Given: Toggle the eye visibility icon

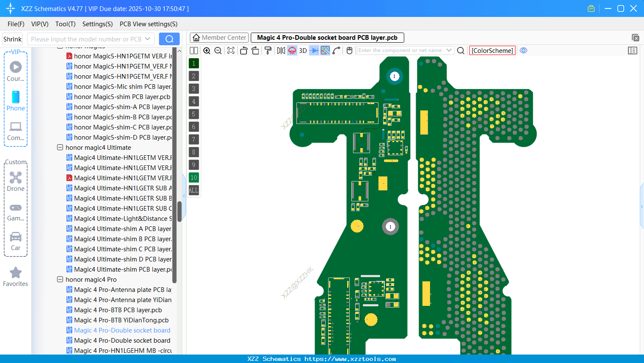Looking at the screenshot, I should 523,50.
